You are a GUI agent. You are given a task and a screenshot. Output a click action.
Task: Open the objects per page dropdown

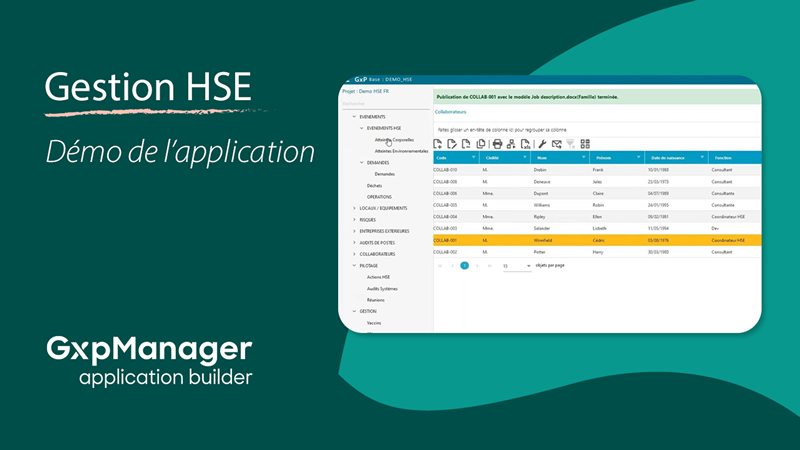517,266
